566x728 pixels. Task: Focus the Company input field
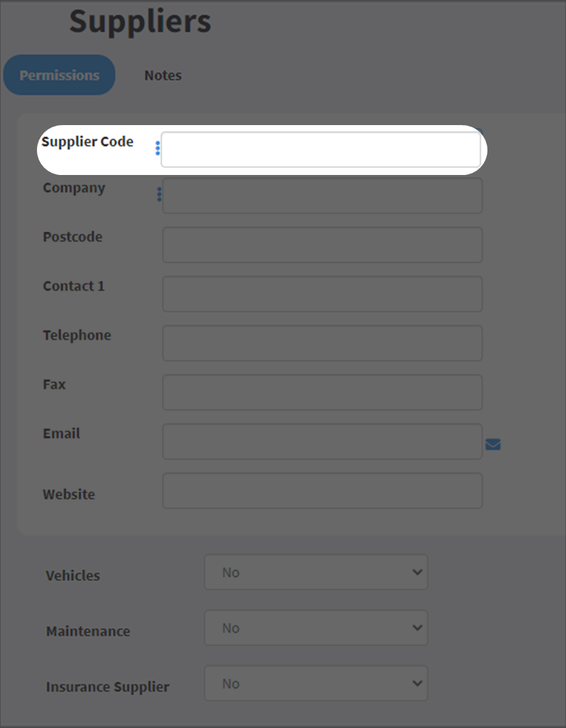pyautogui.click(x=322, y=196)
